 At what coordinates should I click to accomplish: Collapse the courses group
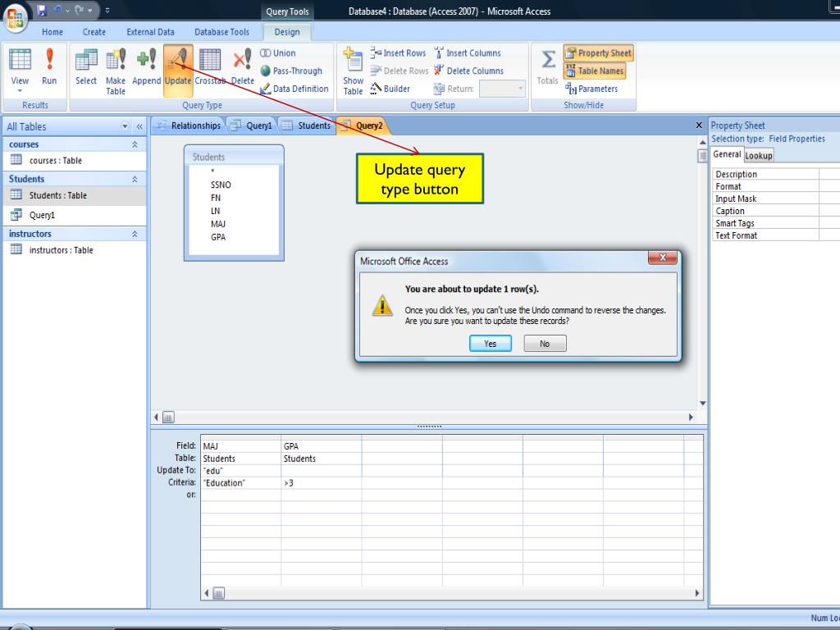point(135,144)
